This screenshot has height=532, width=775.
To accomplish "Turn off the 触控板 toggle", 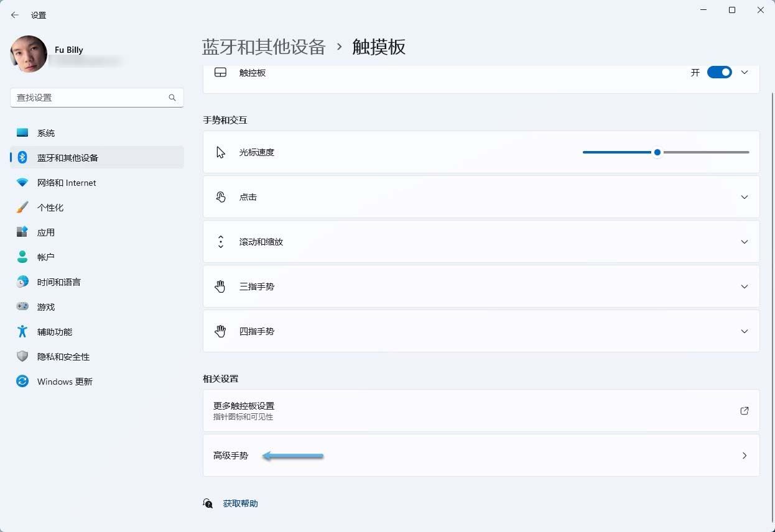I will [720, 72].
